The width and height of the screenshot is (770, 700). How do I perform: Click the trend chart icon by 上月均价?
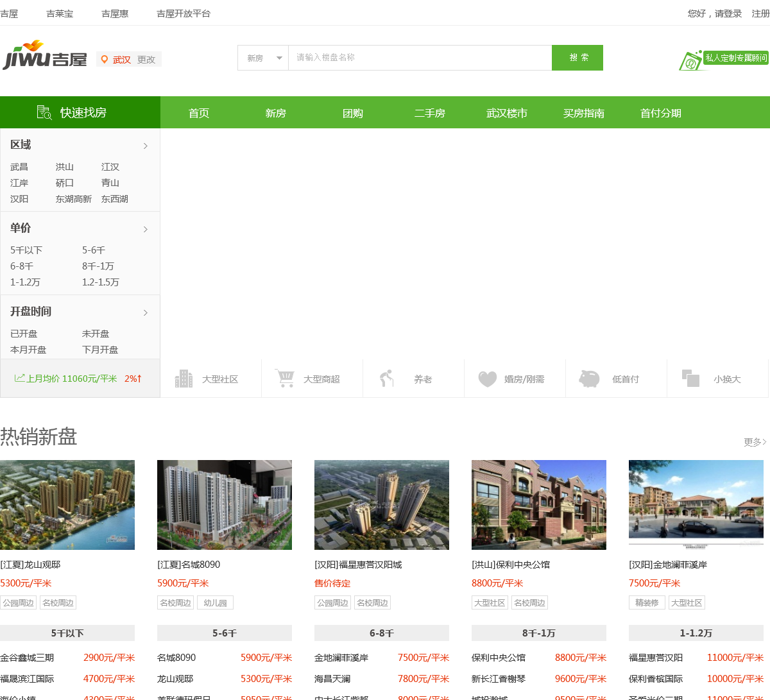(19, 378)
